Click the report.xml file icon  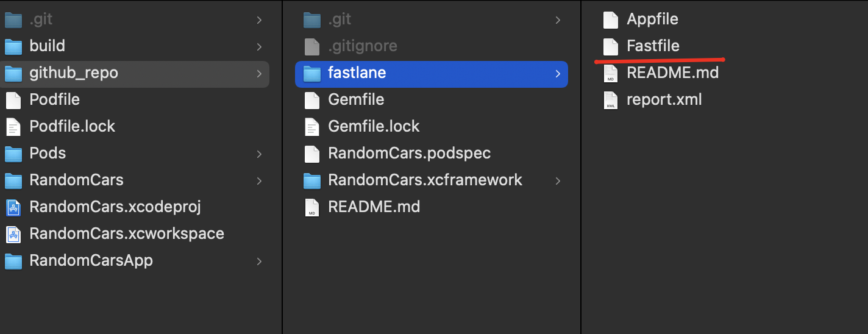611,99
